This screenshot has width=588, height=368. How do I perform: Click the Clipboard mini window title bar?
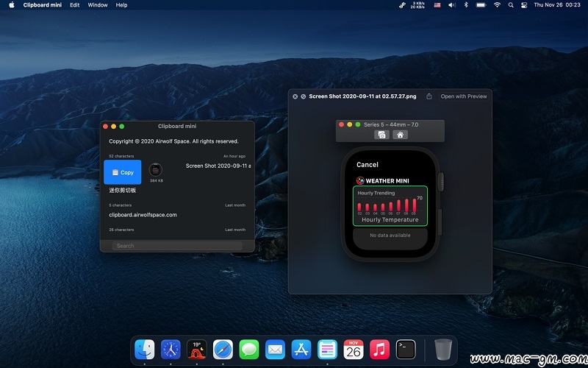(177, 126)
